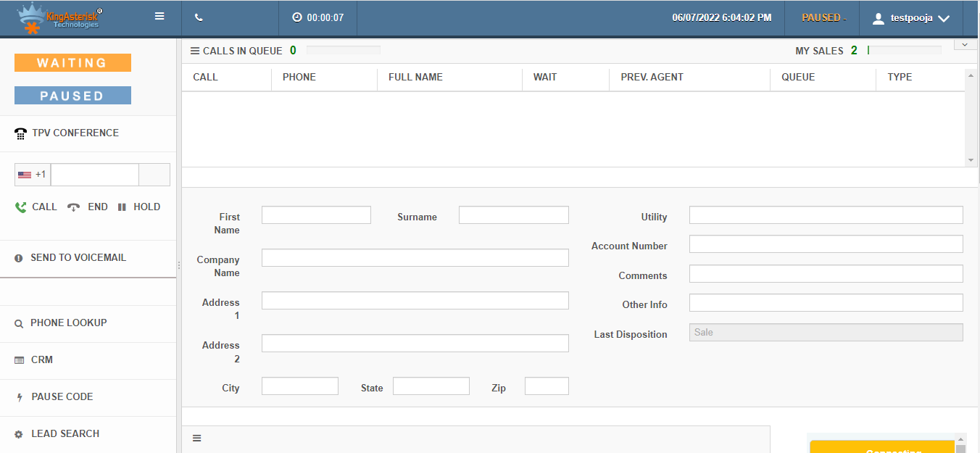Sort by the FULL NAME column header

tap(415, 77)
